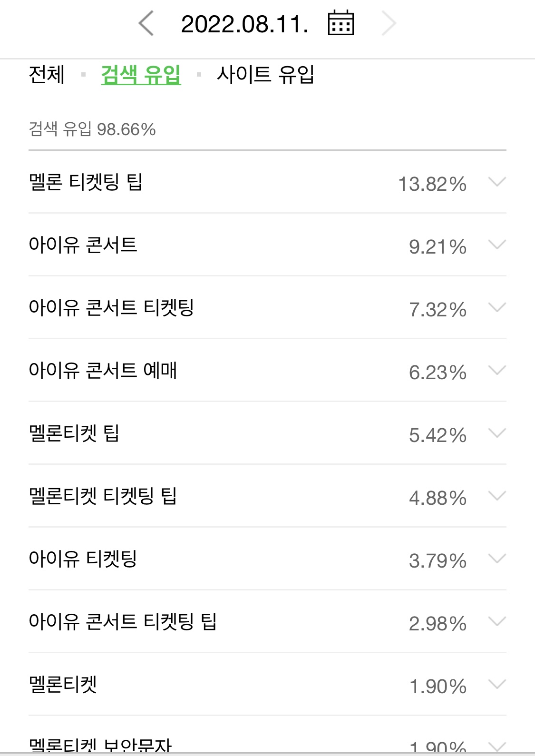Select the 검색 유입 tab
535x756 pixels.
[x=140, y=74]
